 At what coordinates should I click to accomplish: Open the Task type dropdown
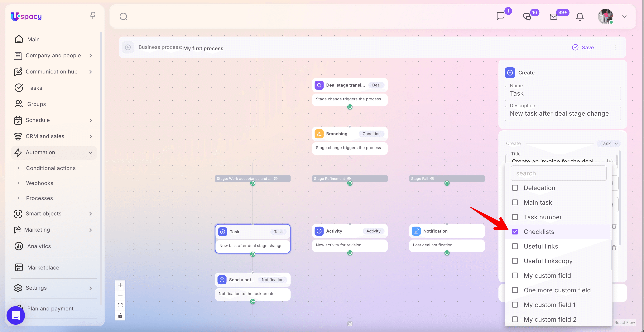coord(609,143)
